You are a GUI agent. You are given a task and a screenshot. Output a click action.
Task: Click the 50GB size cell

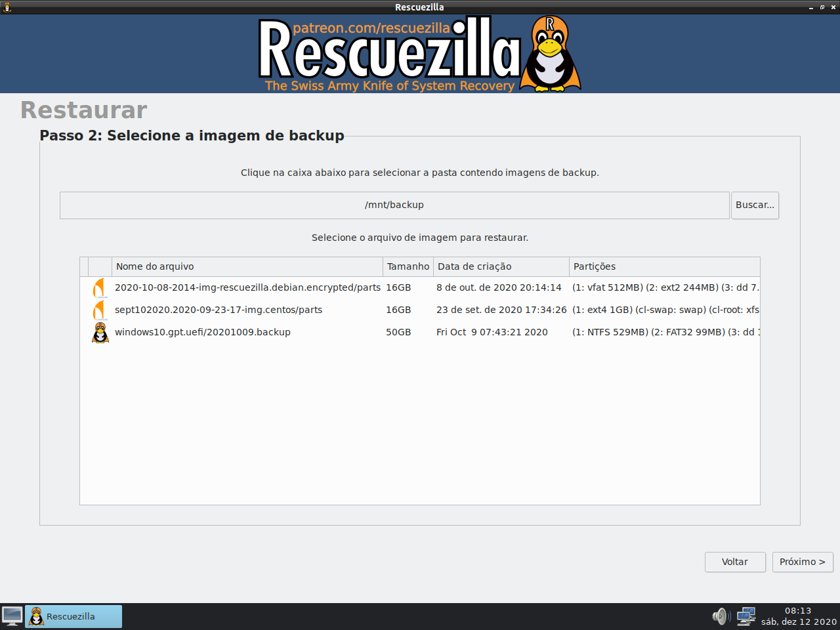[398, 332]
